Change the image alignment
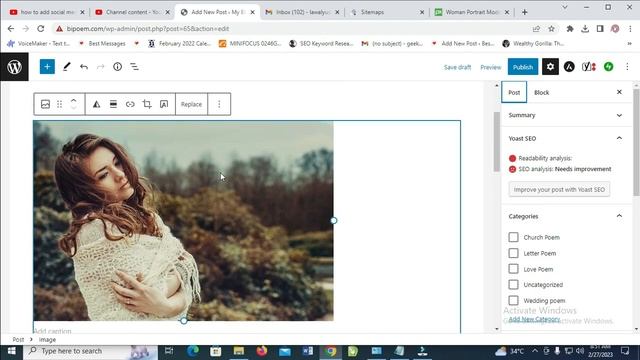Screen dimensions: 640x360 [x=113, y=104]
